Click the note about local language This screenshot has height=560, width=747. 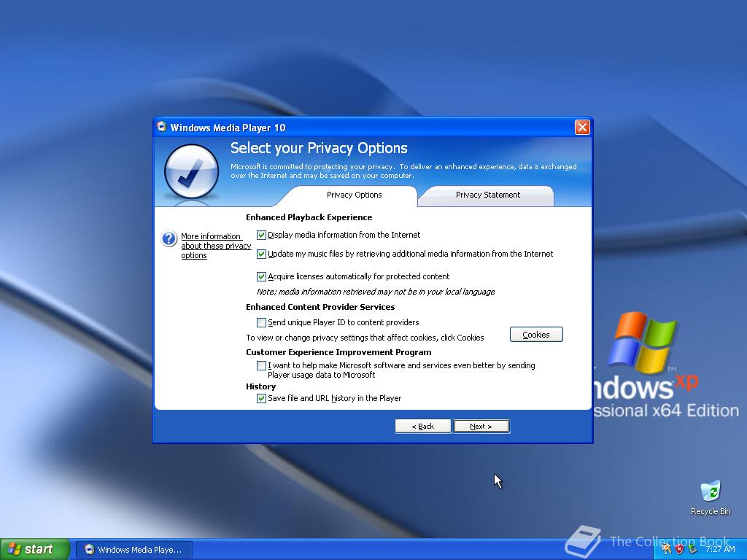click(x=376, y=292)
